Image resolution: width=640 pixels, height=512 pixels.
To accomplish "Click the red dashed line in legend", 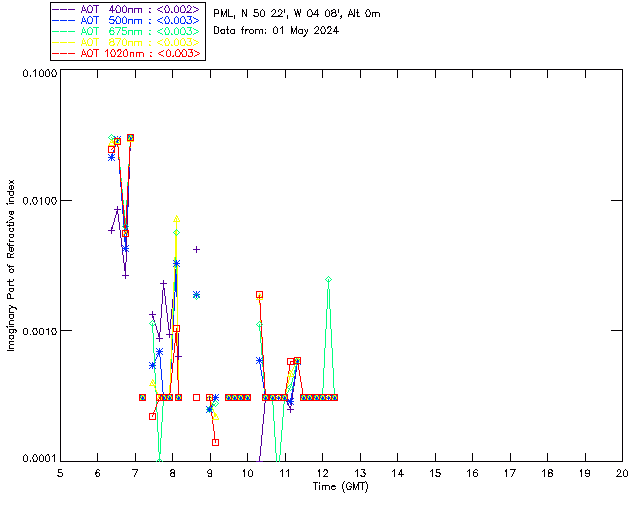I will coord(64,53).
